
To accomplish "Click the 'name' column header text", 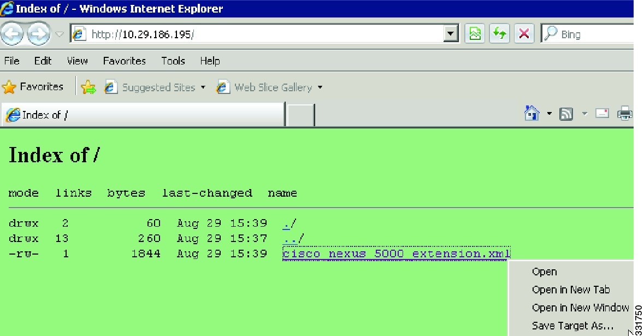I will pos(282,193).
